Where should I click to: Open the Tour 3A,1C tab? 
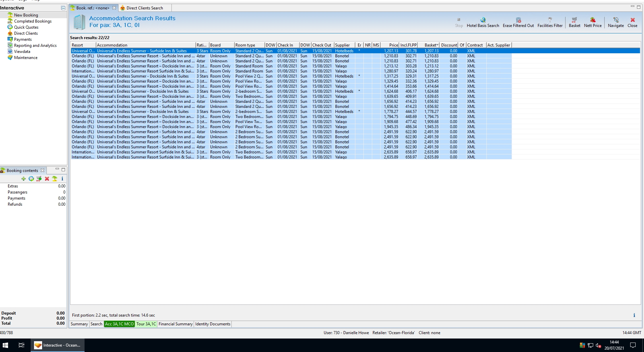[146, 324]
